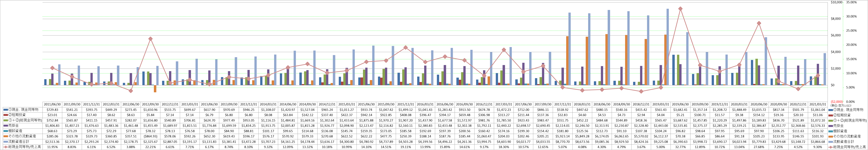Select the $3,866.68 total cell

(818, 142)
